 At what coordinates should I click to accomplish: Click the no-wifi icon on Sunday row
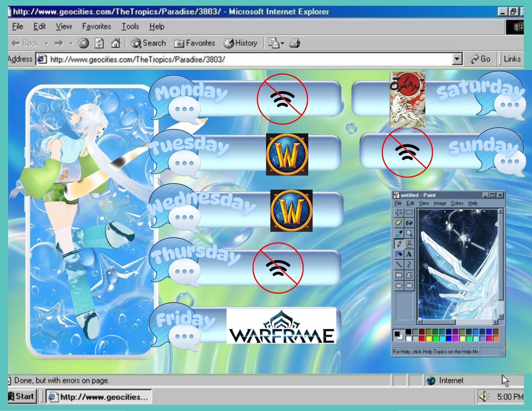(x=407, y=152)
